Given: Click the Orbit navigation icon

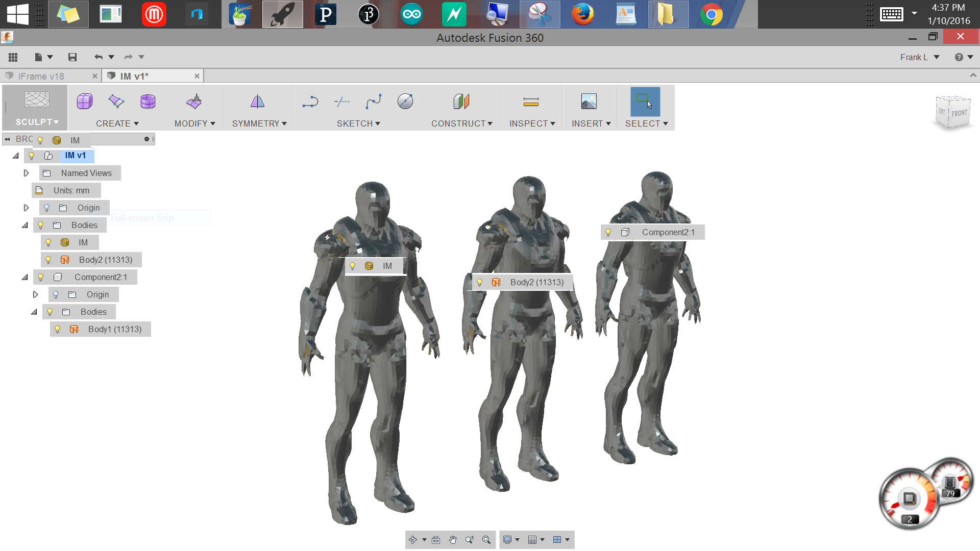Looking at the screenshot, I should [x=413, y=540].
